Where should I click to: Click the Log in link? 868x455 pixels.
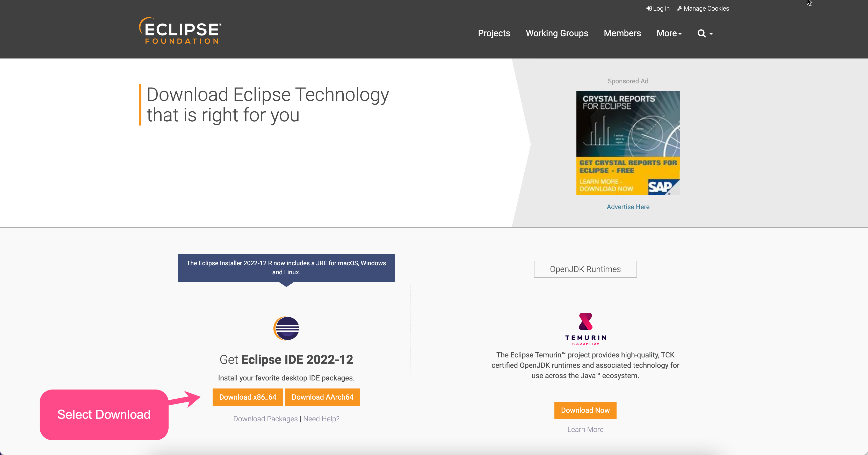(x=658, y=9)
